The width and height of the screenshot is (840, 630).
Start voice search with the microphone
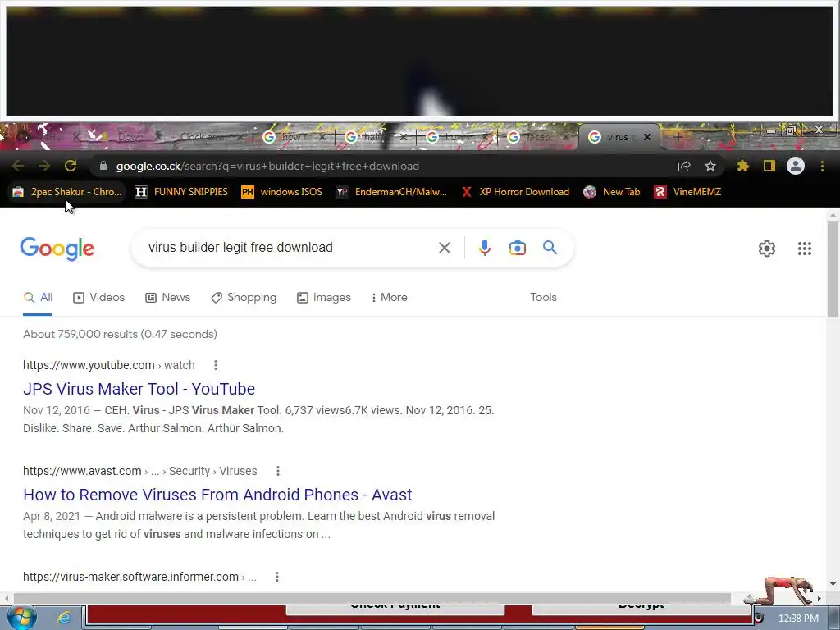click(484, 248)
